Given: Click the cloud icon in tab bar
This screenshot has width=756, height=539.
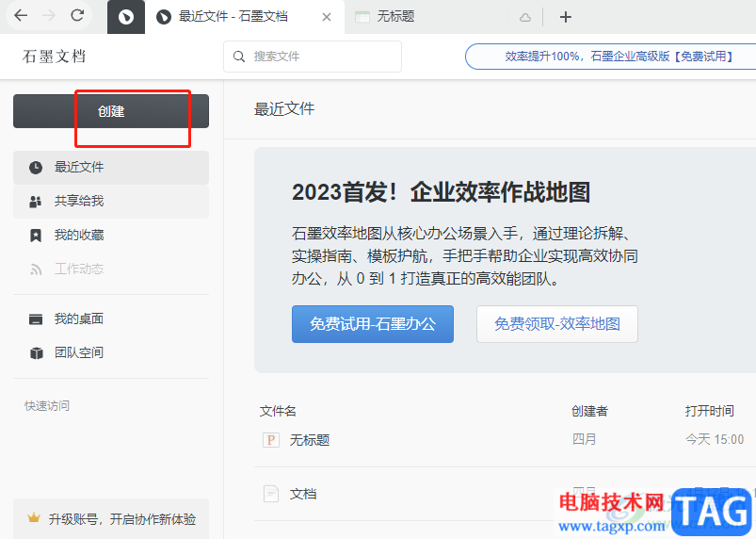Looking at the screenshot, I should tap(525, 18).
